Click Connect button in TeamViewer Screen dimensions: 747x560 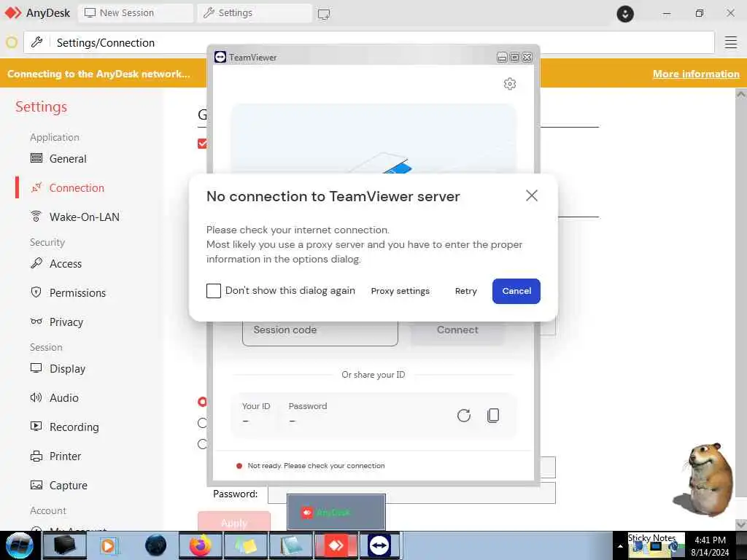pyautogui.click(x=457, y=330)
